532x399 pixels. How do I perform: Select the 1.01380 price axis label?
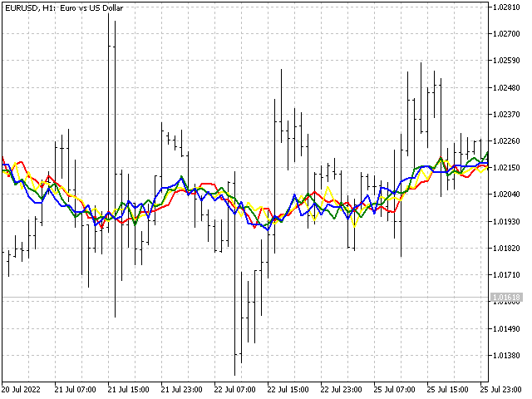[506, 356]
